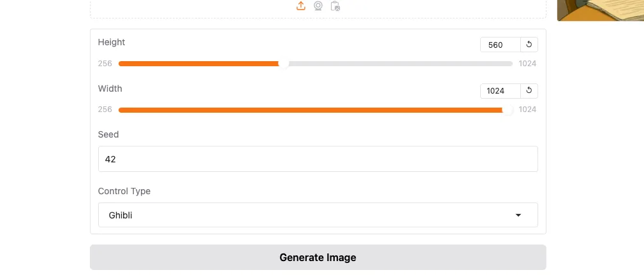Image resolution: width=644 pixels, height=277 pixels.
Task: Click the Control Type dropdown arrow
Action: tap(518, 215)
